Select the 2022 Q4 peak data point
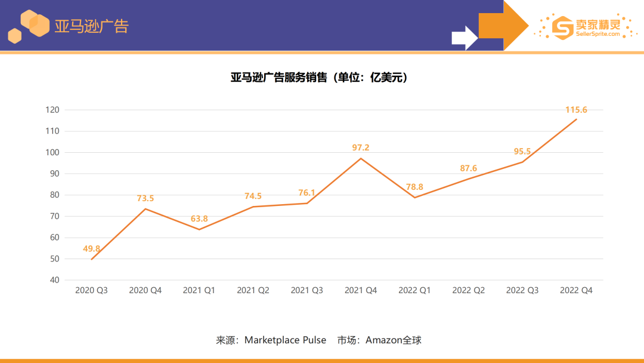 pos(576,119)
